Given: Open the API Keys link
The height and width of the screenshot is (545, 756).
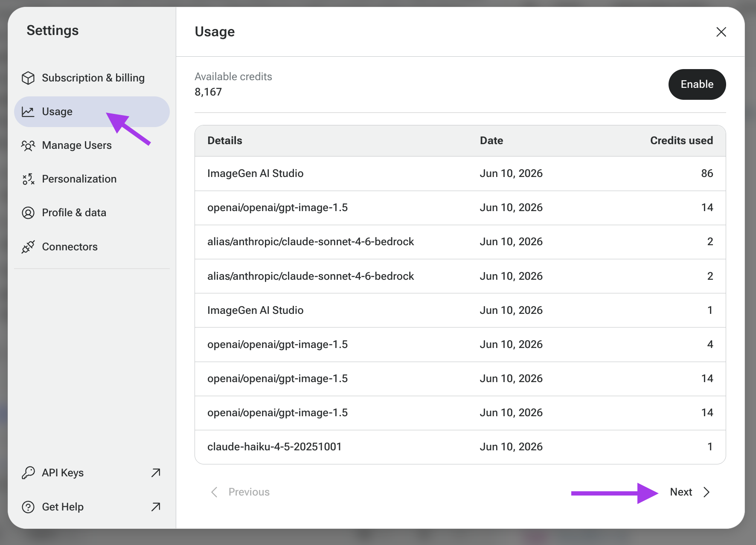Looking at the screenshot, I should [x=92, y=473].
